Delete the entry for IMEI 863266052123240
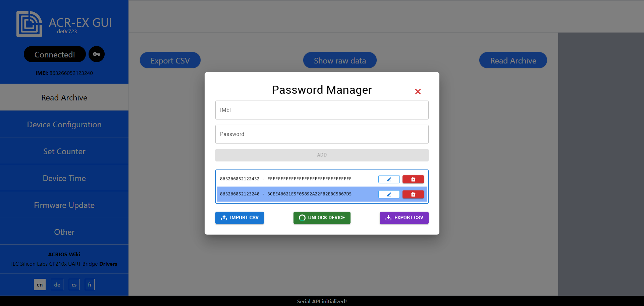644x306 pixels. click(413, 194)
